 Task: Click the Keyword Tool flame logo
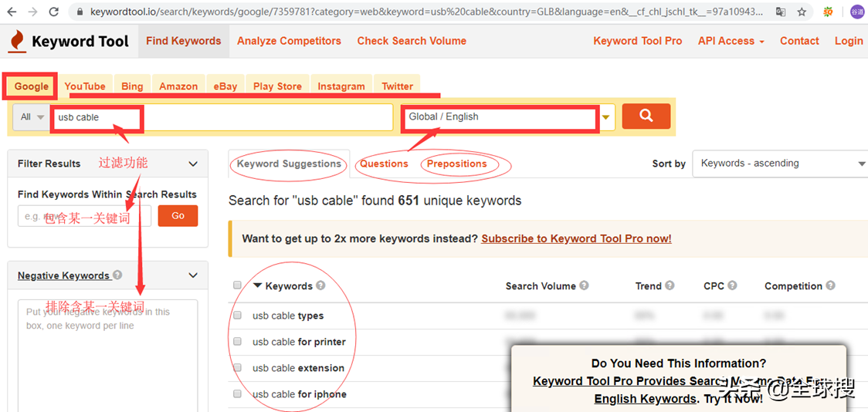(x=17, y=42)
